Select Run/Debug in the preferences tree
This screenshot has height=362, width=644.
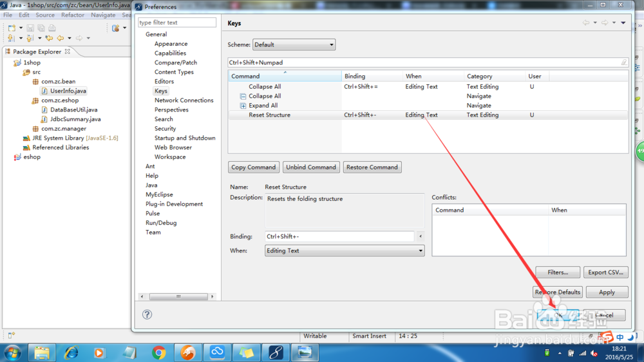click(161, 223)
